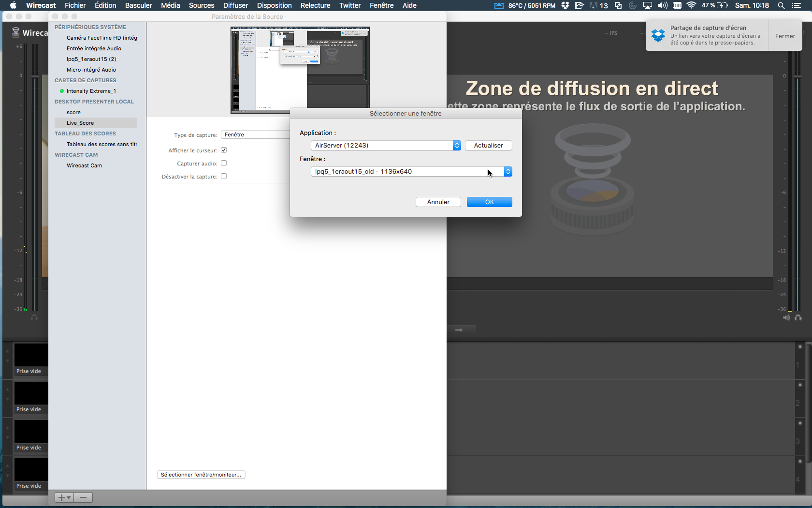
Task: Open Spotlight search in the menu bar
Action: point(781,5)
